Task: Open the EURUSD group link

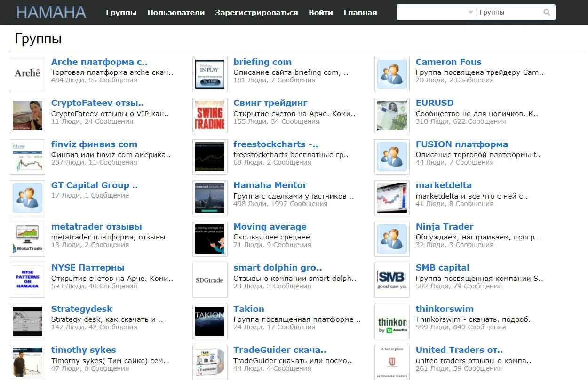Action: tap(435, 103)
